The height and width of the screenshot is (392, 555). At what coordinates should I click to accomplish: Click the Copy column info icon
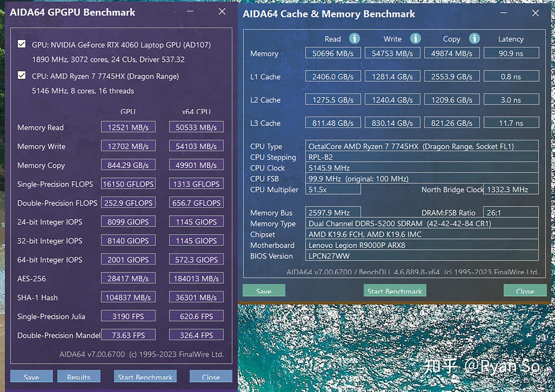coord(473,40)
